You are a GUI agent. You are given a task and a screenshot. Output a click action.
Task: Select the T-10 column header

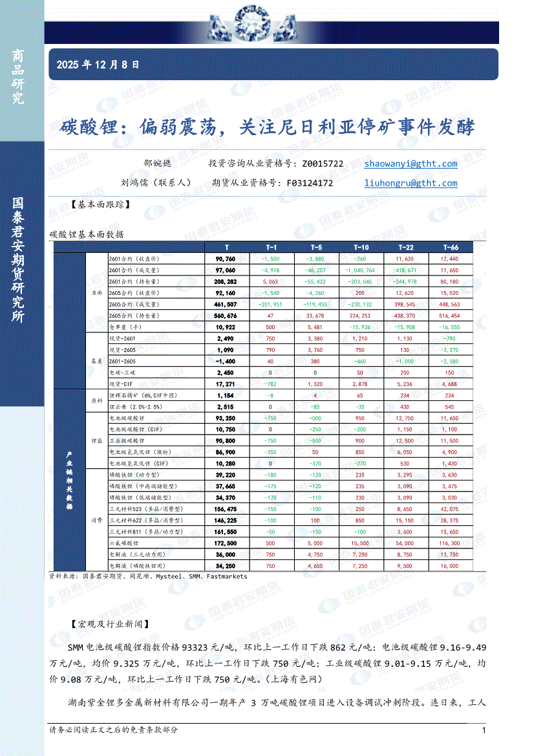point(361,248)
